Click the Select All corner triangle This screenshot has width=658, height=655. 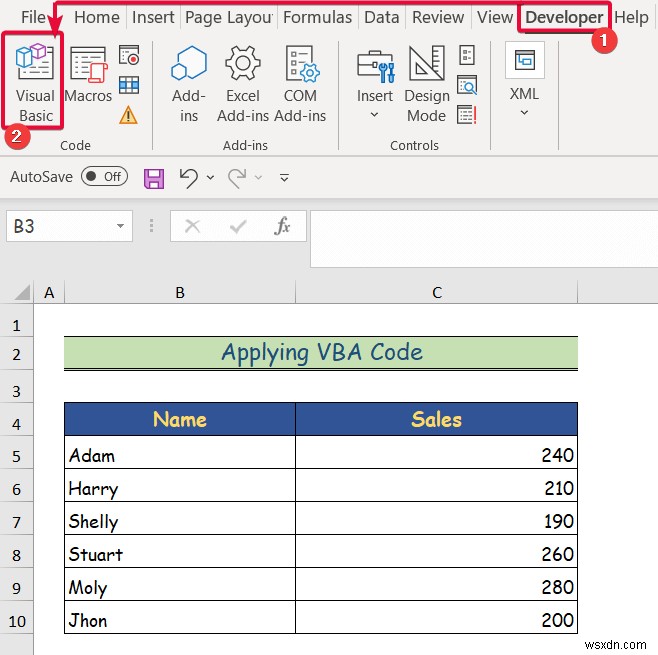(x=22, y=292)
